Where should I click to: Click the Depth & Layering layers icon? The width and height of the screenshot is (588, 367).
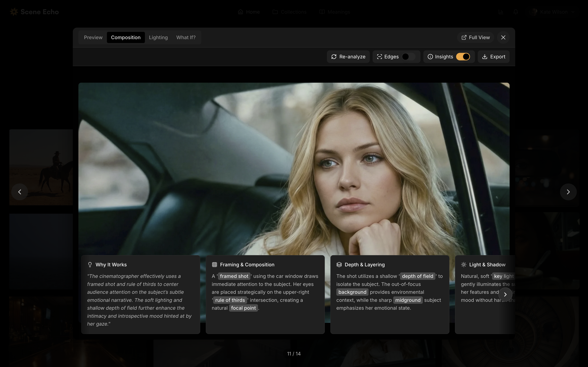click(339, 265)
